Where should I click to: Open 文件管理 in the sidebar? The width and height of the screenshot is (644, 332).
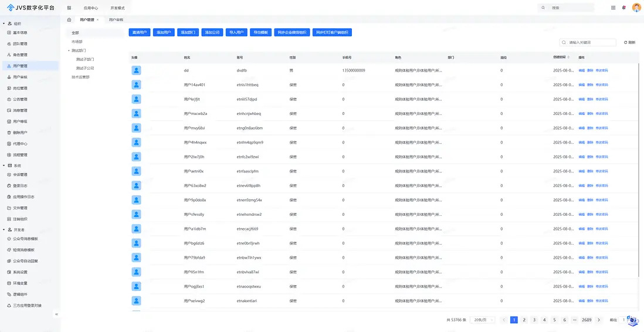(20, 208)
